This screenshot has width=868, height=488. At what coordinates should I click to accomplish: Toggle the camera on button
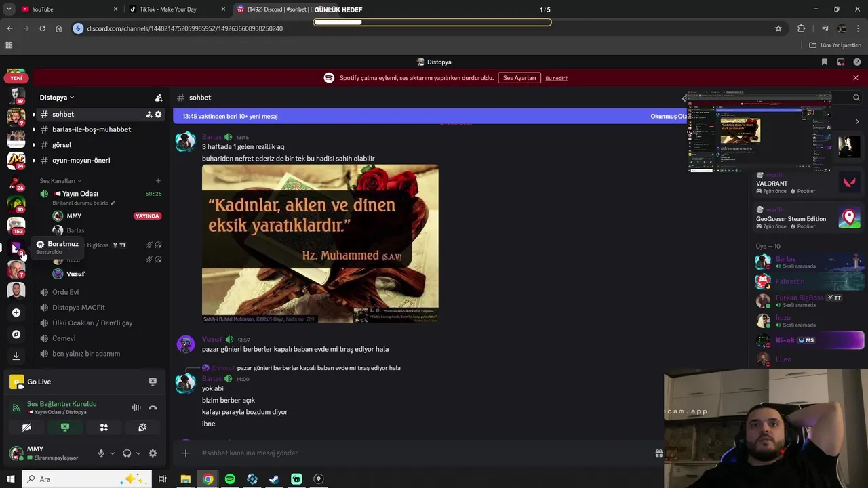pyautogui.click(x=26, y=428)
